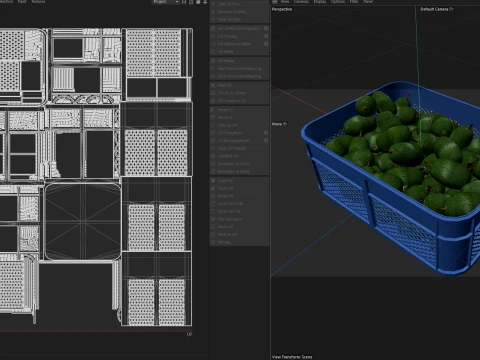Choose the Restore UV command
The width and height of the screenshot is (480, 360).
click(x=239, y=234)
